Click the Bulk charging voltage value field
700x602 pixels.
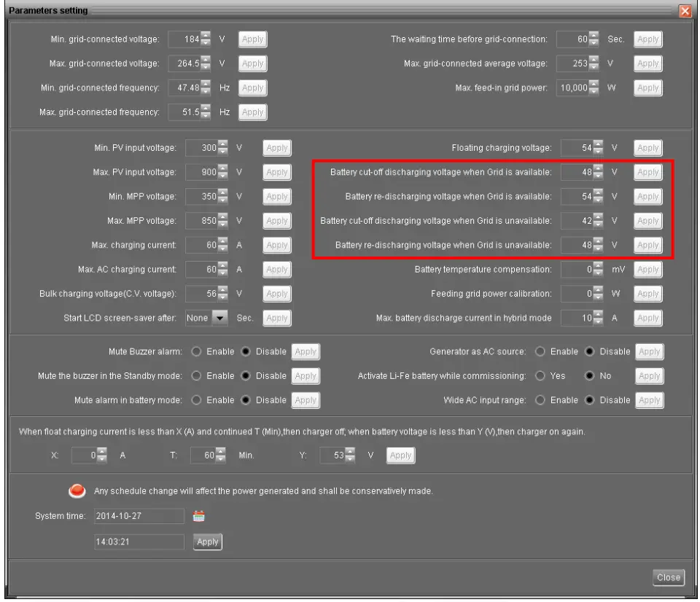(x=201, y=294)
